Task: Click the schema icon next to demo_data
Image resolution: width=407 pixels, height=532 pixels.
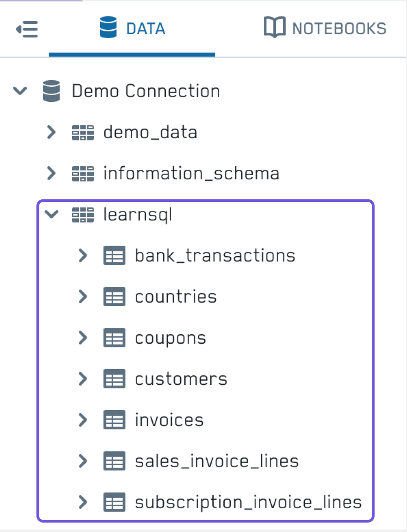Action: tap(83, 132)
